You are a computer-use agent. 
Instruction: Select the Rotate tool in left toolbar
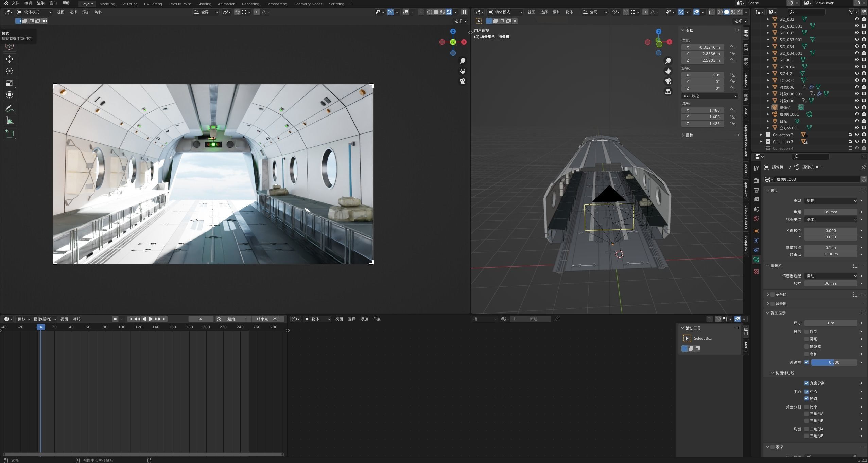(10, 71)
